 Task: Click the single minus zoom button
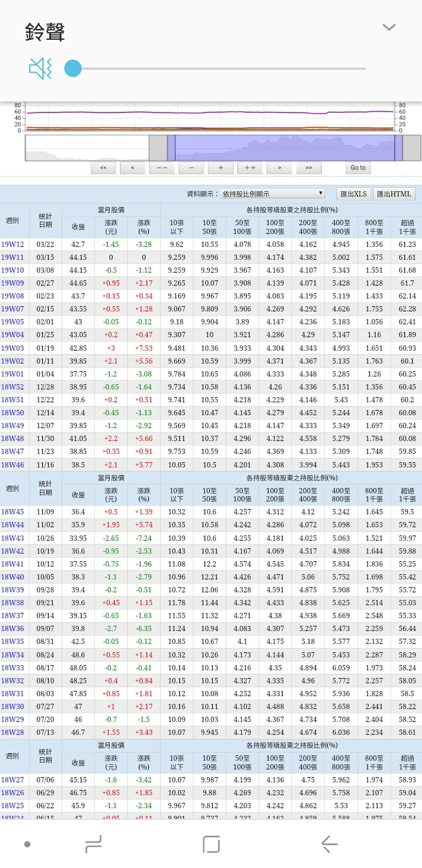pyautogui.click(x=191, y=168)
